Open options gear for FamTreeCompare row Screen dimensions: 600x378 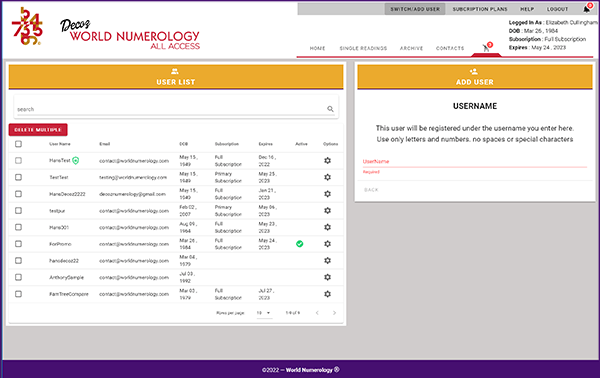[328, 294]
